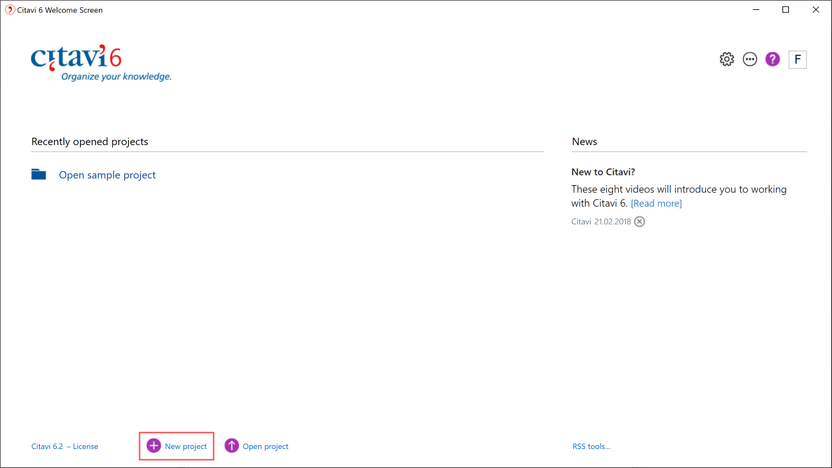832x468 pixels.
Task: Click the plus icon beside New project
Action: [x=153, y=446]
